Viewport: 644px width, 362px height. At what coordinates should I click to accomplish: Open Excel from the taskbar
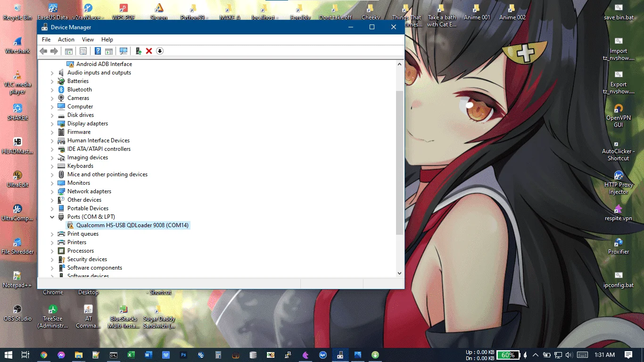[131, 354]
